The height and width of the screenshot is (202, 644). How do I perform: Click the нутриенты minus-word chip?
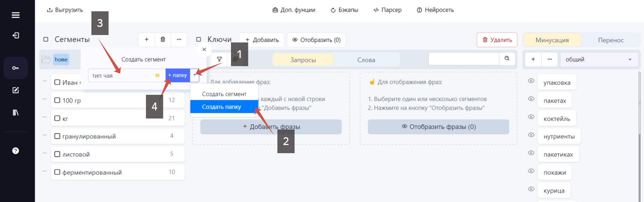[x=559, y=137]
